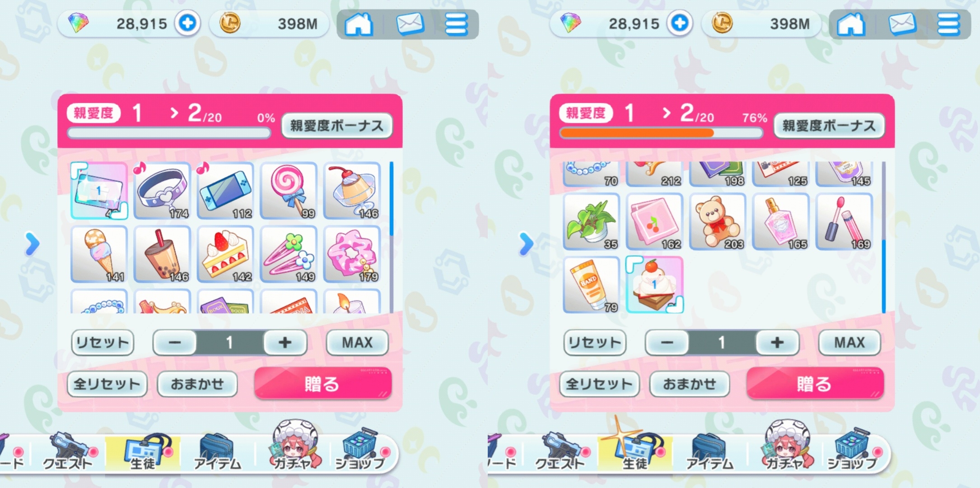Screen dimensions: 980x488
Task: Click おまかせ auto-select in the right panel
Action: (x=690, y=384)
